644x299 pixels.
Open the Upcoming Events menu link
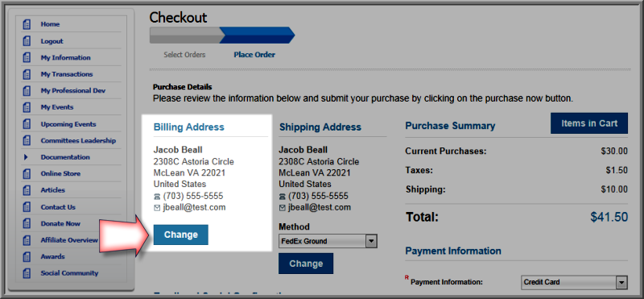pyautogui.click(x=68, y=124)
